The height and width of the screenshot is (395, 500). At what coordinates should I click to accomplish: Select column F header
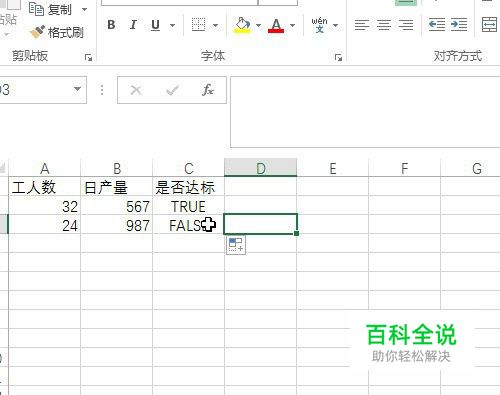(x=405, y=168)
